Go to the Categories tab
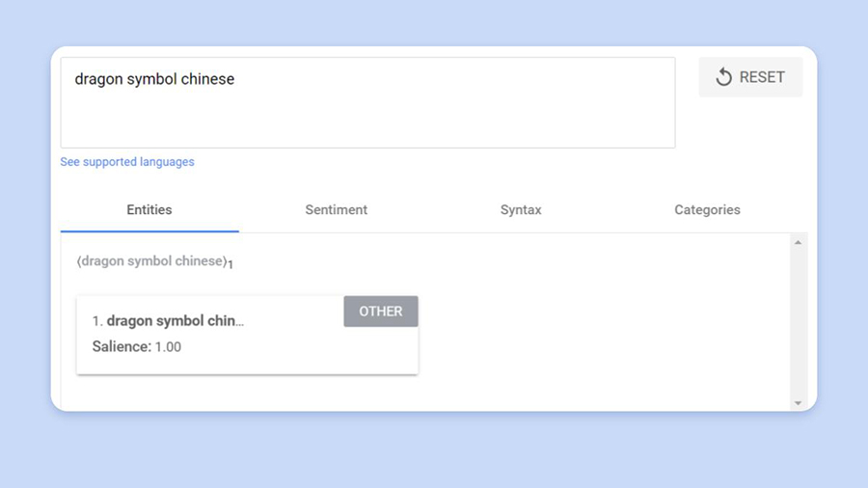Image resolution: width=868 pixels, height=488 pixels. coord(707,209)
